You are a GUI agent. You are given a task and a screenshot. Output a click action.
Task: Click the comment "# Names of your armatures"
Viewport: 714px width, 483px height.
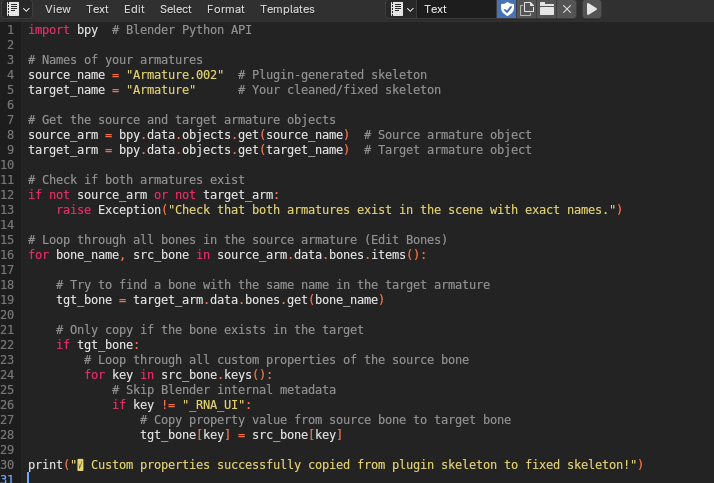click(115, 60)
